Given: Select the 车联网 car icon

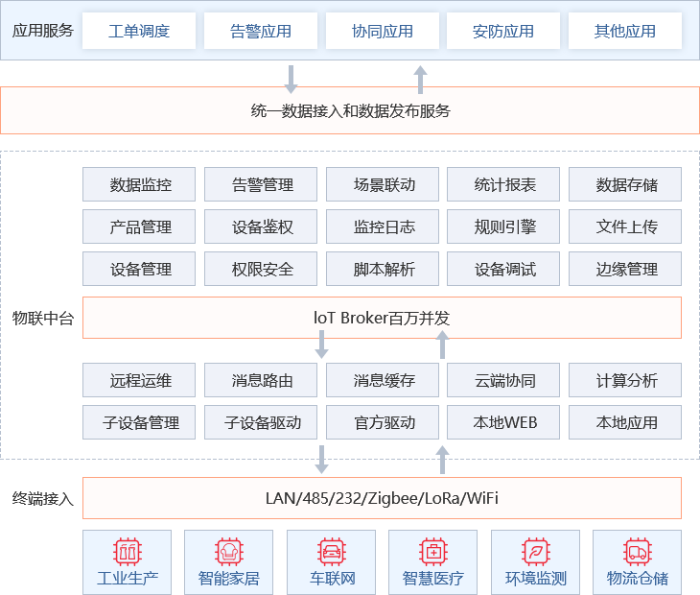Looking at the screenshot, I should (x=331, y=551).
